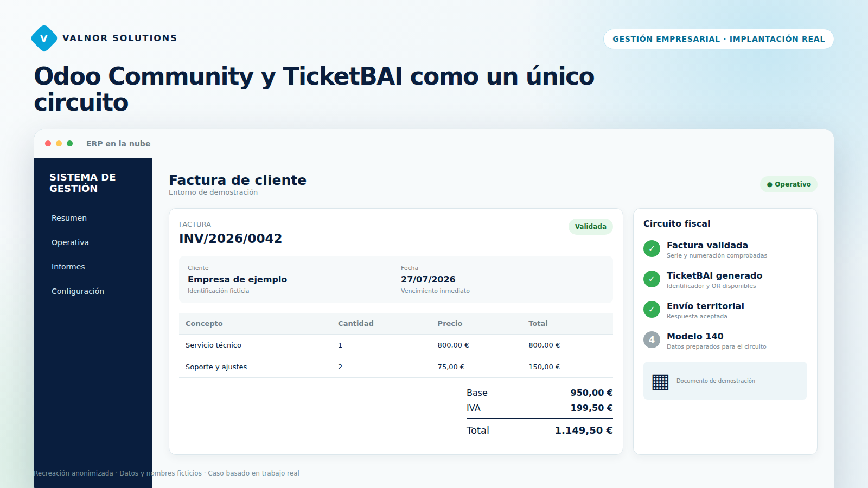Click the Concepto column header
The width and height of the screenshot is (868, 488).
tap(204, 324)
